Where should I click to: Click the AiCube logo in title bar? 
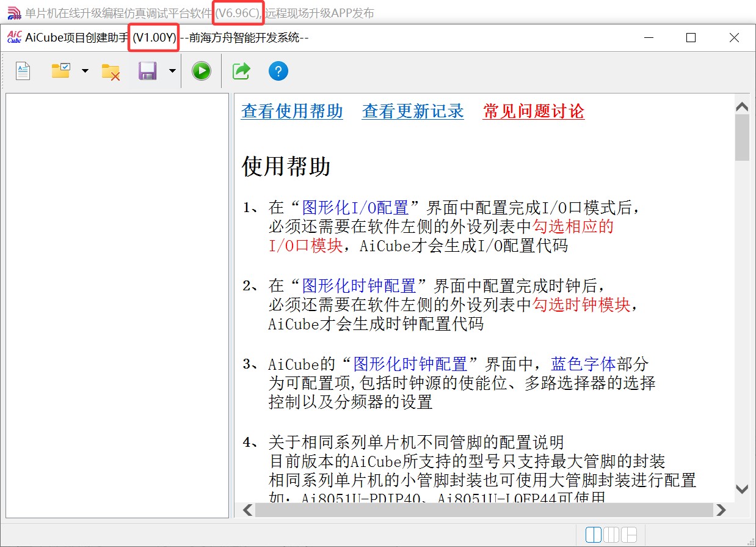click(14, 37)
